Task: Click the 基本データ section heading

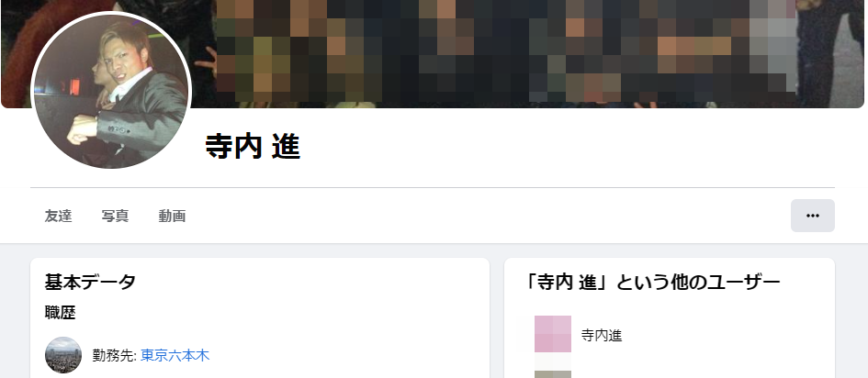Action: coord(90,283)
